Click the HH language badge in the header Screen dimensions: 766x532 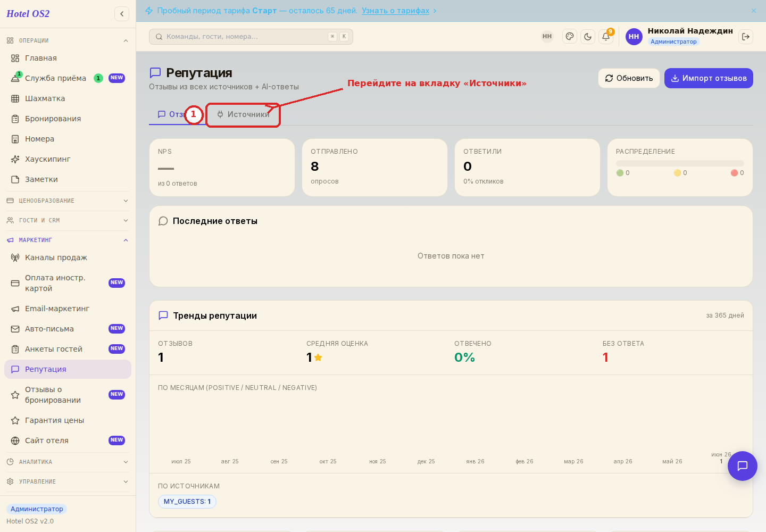547,37
